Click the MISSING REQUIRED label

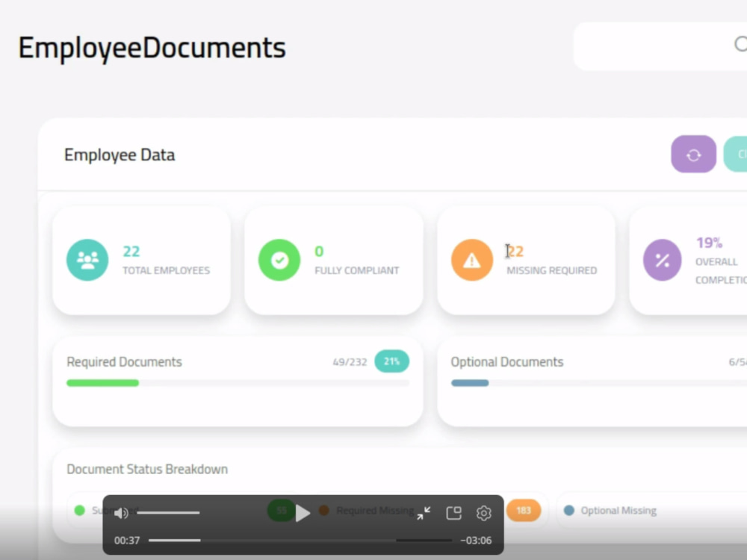[552, 270]
